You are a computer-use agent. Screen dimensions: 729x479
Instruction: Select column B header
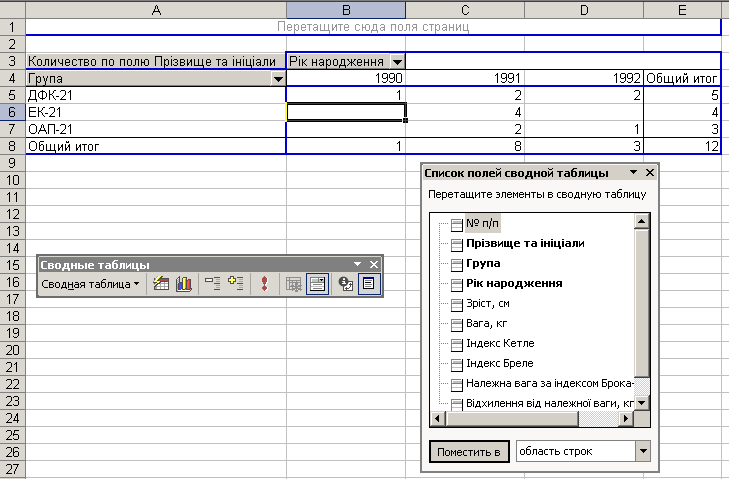click(x=345, y=10)
